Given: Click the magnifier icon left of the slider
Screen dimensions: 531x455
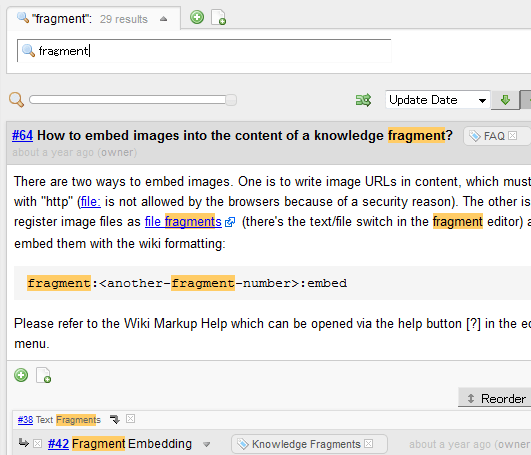Looking at the screenshot, I should 16,100.
